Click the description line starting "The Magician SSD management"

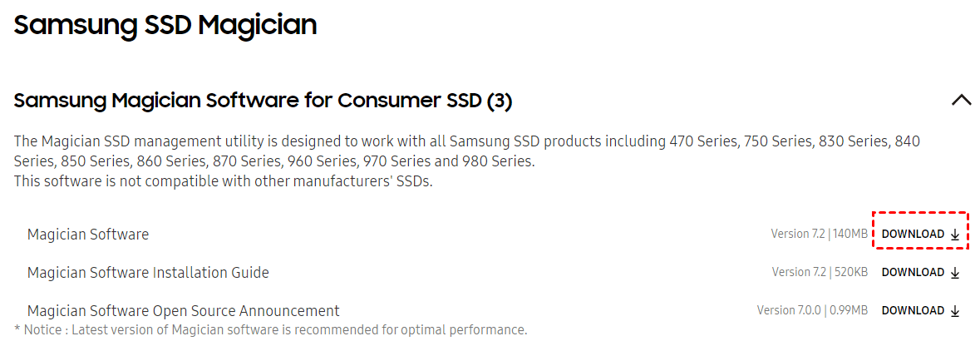pos(467,141)
